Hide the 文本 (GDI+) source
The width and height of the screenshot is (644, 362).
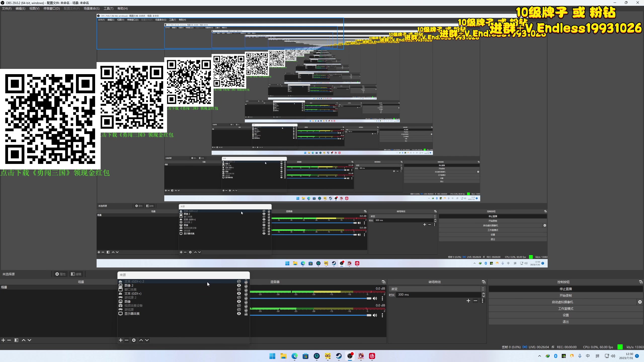coord(239,293)
